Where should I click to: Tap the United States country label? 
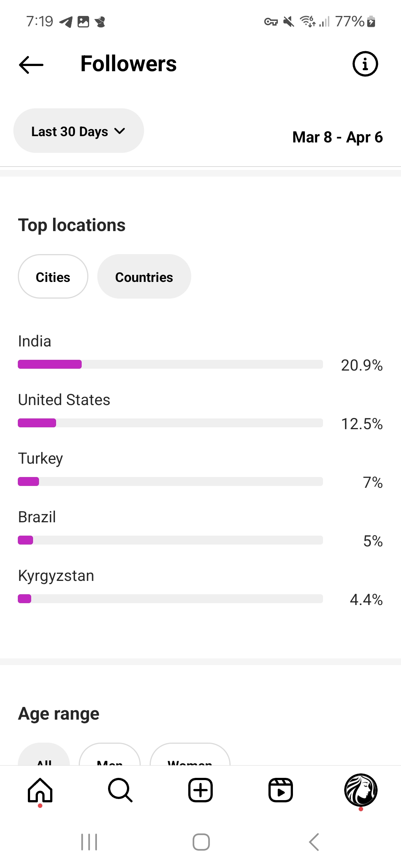click(64, 400)
